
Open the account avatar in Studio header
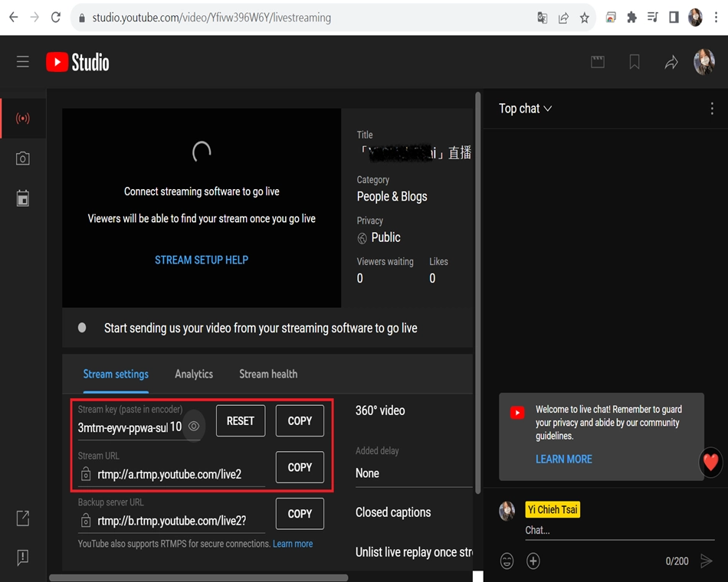703,62
